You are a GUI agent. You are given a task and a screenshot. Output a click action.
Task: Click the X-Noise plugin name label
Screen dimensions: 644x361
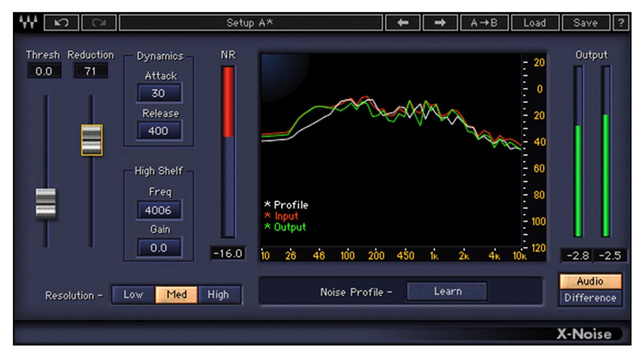[x=584, y=334]
